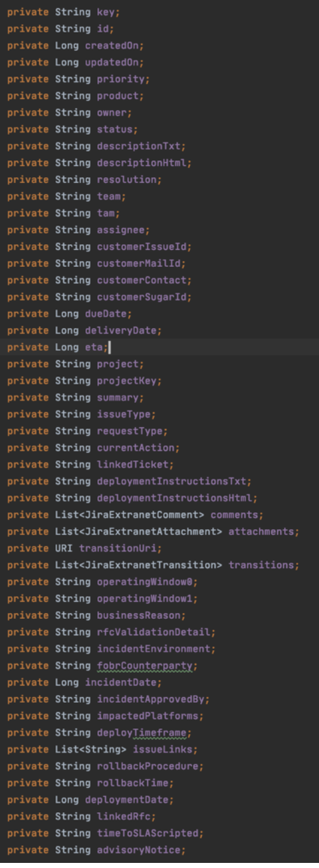Click the 'resolution' variable

tap(126, 179)
